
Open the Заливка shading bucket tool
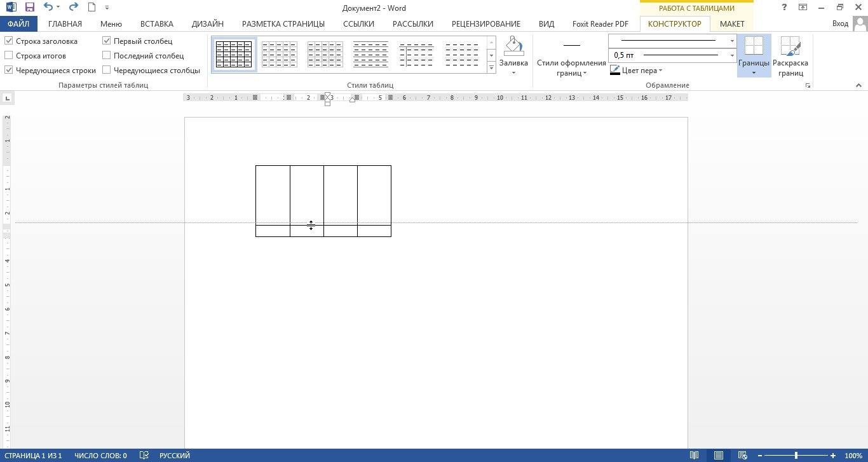(x=513, y=55)
